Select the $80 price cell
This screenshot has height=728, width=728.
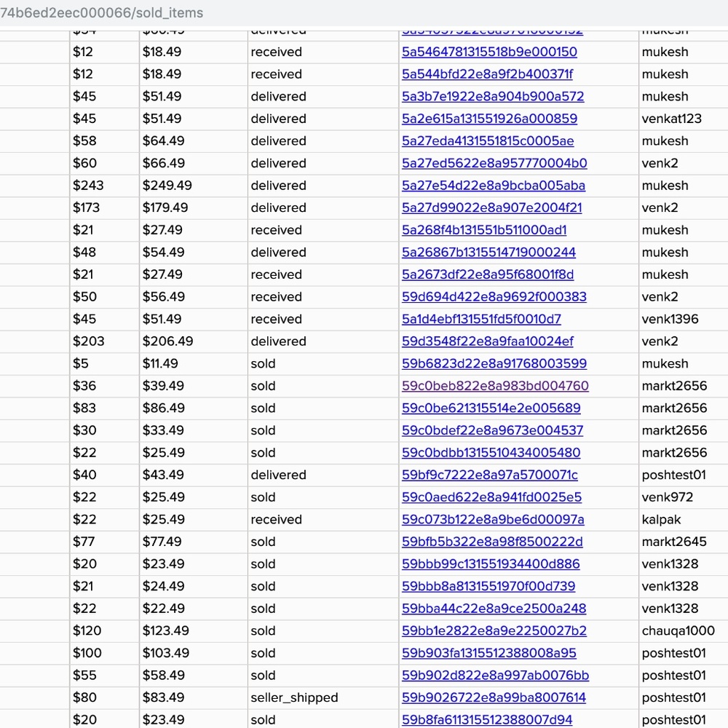(x=104, y=698)
